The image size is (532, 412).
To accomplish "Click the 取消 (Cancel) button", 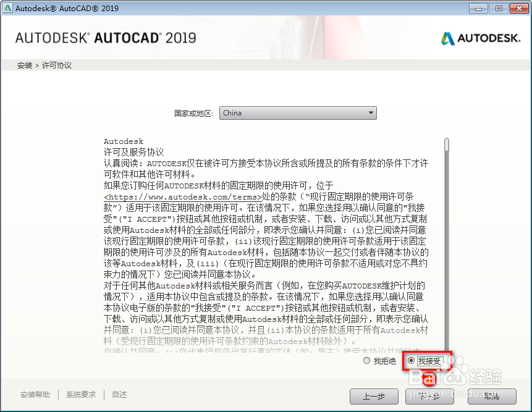I will (x=492, y=397).
